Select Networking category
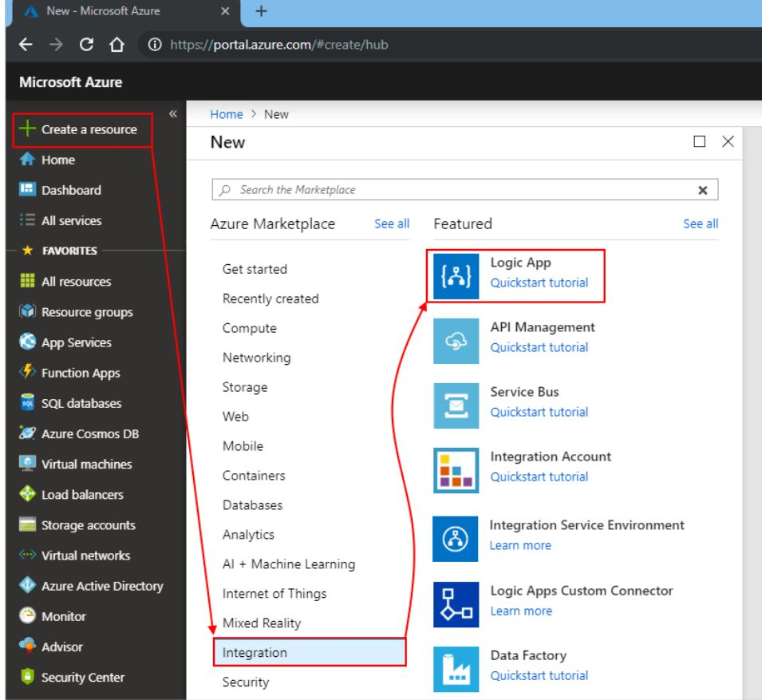 256,358
